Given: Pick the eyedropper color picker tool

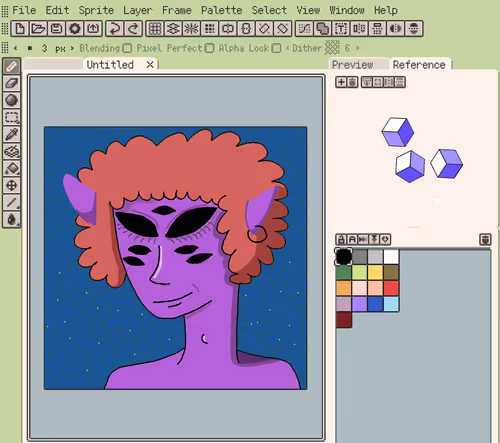Looking at the screenshot, I should (x=12, y=134).
